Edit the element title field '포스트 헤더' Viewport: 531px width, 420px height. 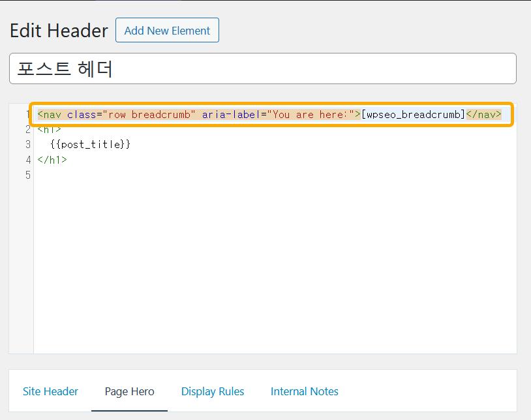(x=262, y=68)
